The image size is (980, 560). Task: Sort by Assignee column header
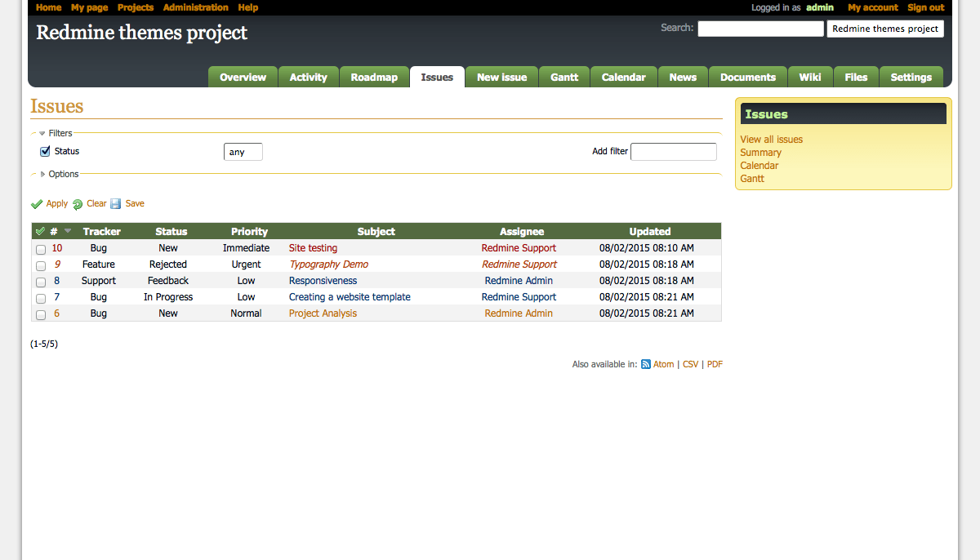point(522,232)
